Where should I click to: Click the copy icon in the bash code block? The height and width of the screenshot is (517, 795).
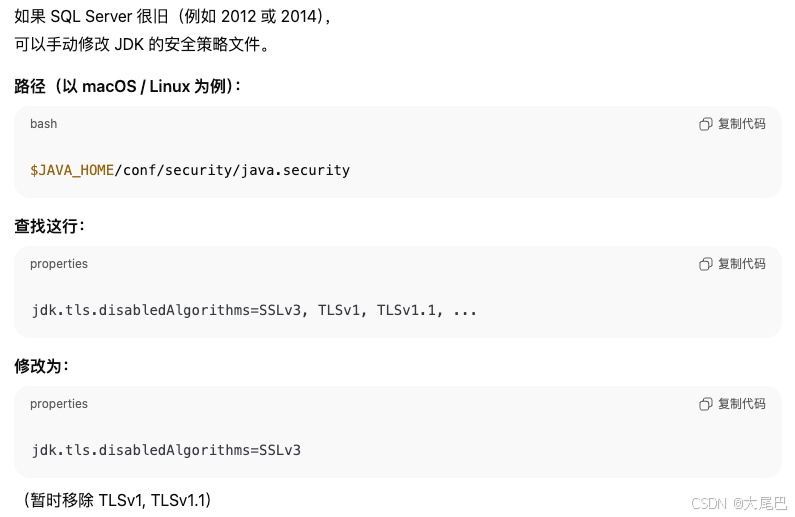pyautogui.click(x=705, y=124)
